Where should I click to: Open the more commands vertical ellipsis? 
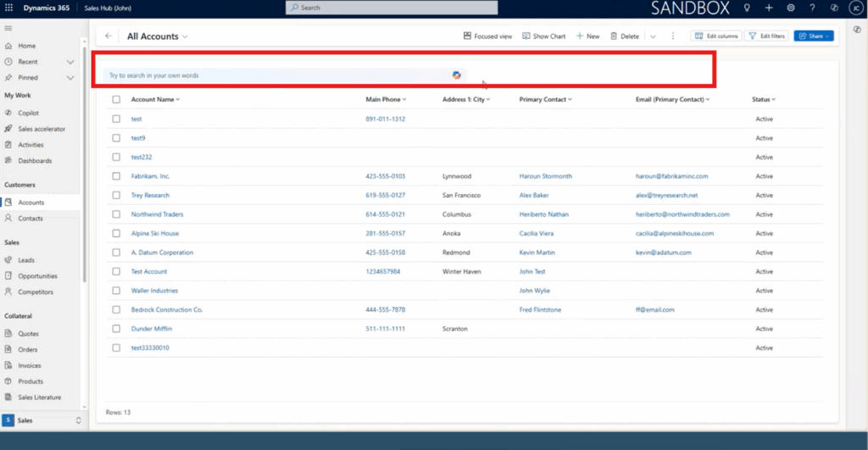673,36
